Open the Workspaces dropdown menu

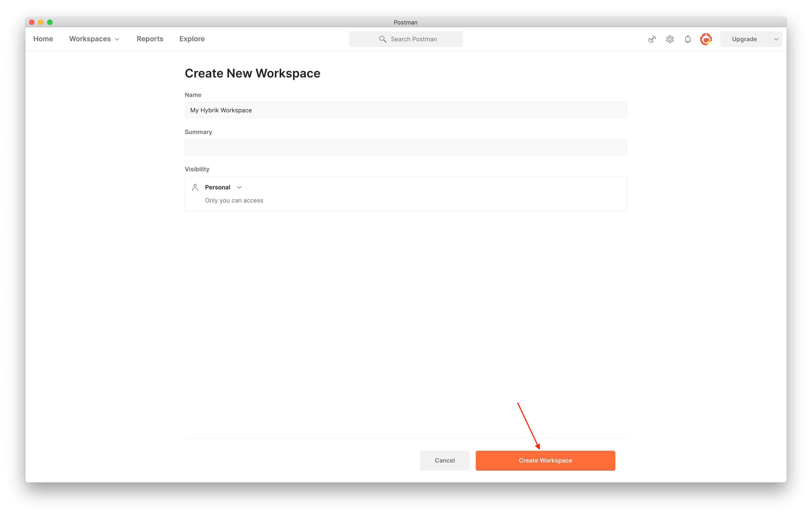[x=94, y=39]
